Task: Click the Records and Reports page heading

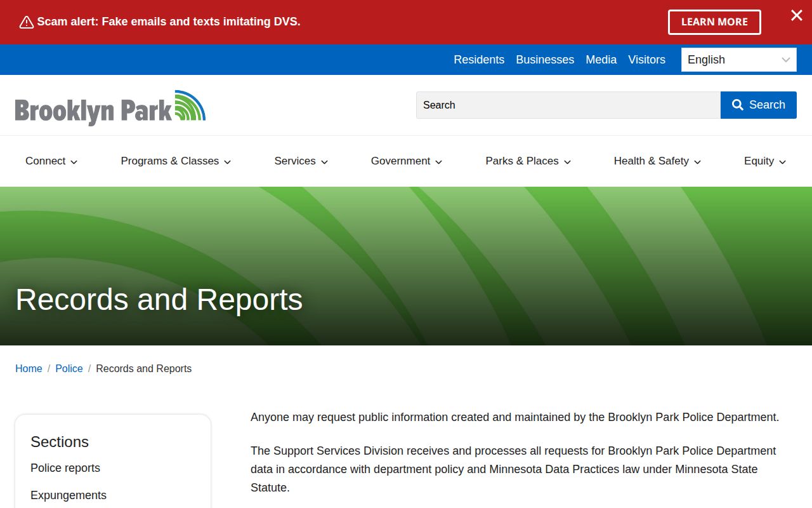Action: 159,300
